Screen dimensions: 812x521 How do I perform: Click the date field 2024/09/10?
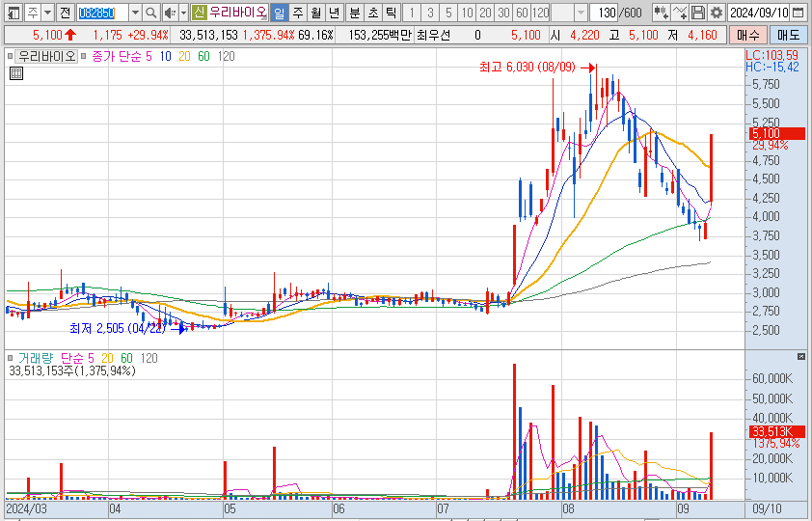tap(759, 13)
